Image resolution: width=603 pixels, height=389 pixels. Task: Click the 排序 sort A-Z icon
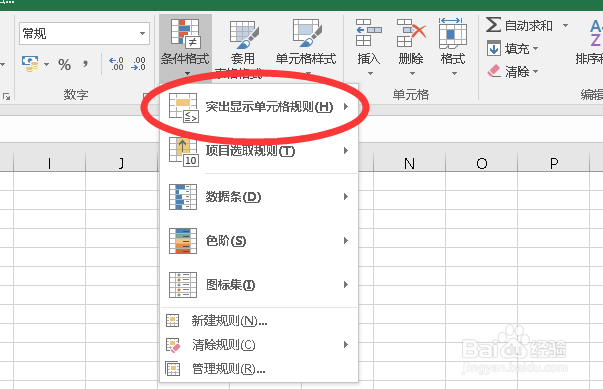click(596, 33)
